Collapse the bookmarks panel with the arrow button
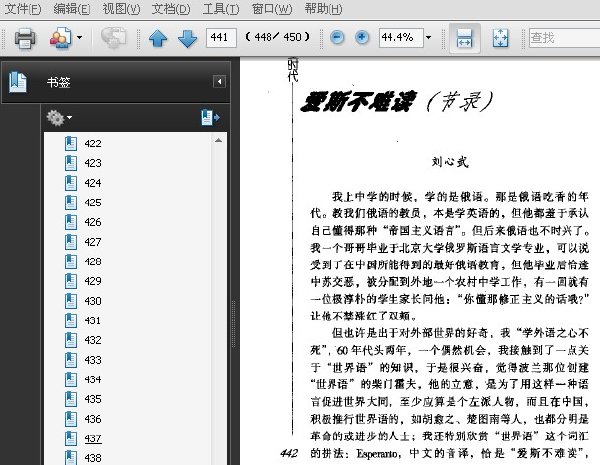This screenshot has height=465, width=600. click(x=219, y=82)
